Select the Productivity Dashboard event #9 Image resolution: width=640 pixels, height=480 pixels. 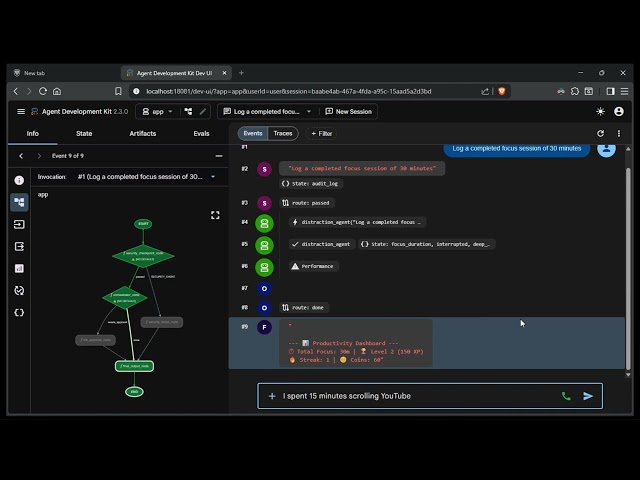tap(427, 343)
